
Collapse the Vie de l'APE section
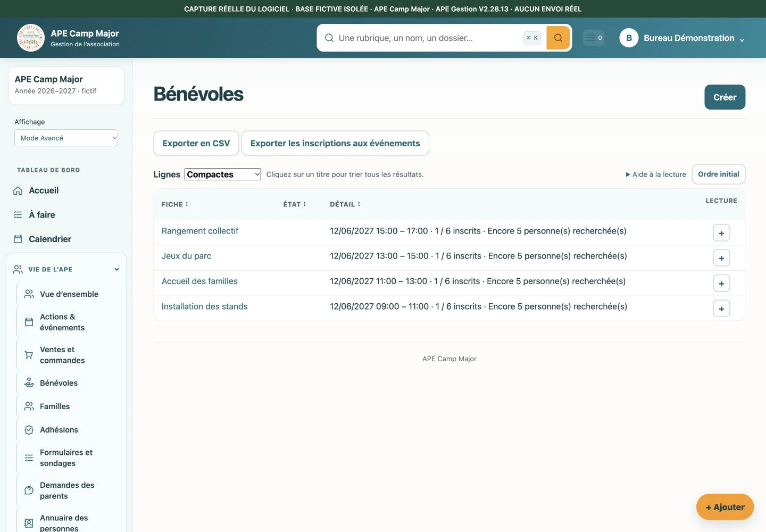point(116,269)
